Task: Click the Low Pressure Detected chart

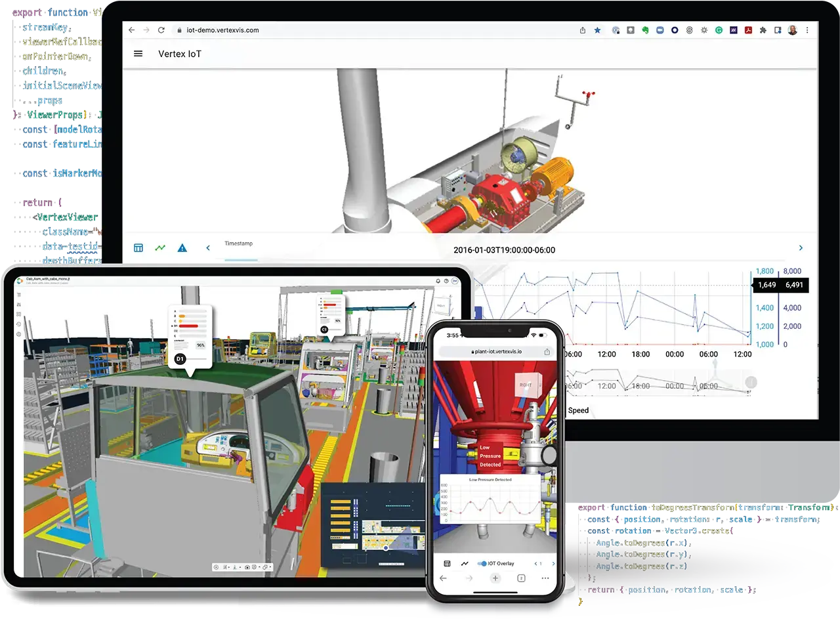Action: click(x=490, y=500)
